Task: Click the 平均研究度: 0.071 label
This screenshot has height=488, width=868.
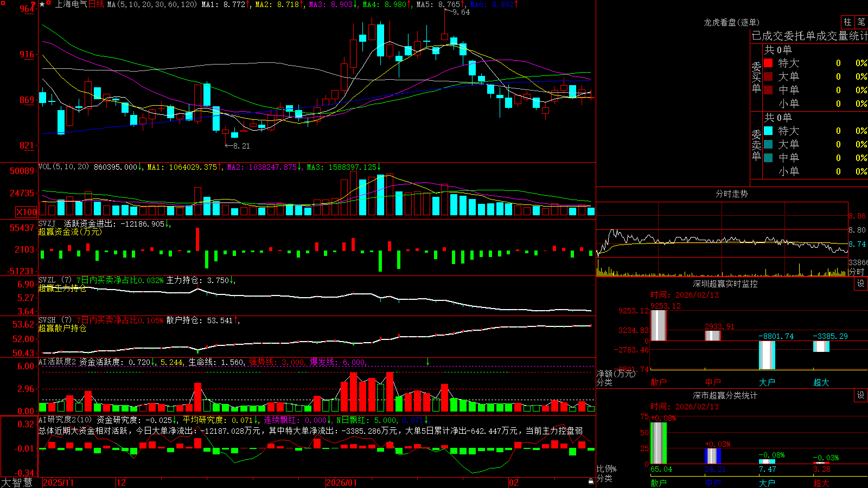Action: [x=219, y=420]
